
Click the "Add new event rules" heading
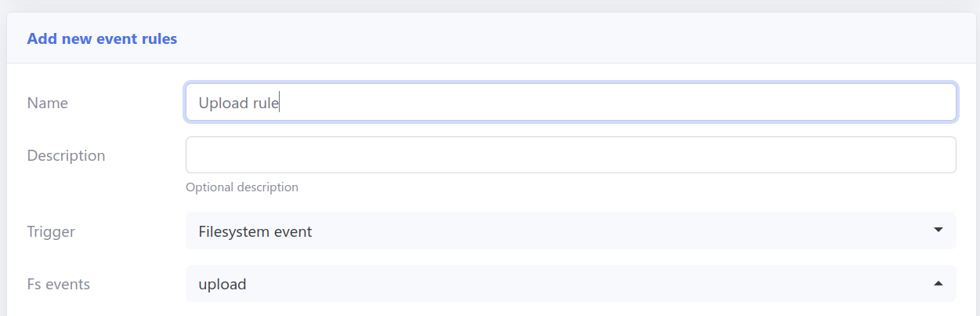click(x=102, y=38)
